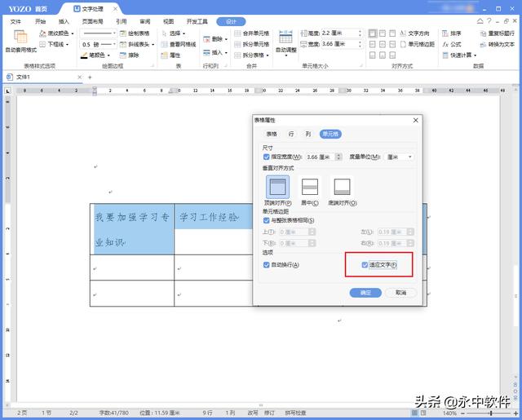Switch to the 表格 tab in dialog
Viewport: 522px width, 420px height.
272,133
